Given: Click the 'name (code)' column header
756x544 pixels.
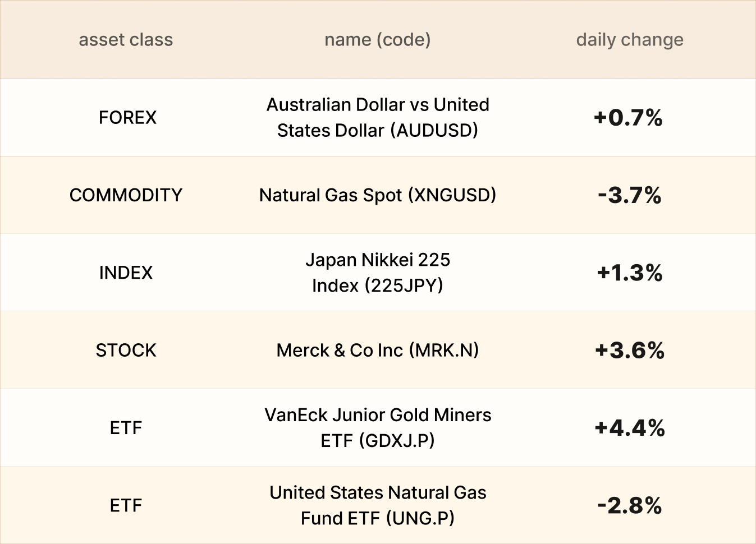Looking at the screenshot, I should click(x=377, y=40).
